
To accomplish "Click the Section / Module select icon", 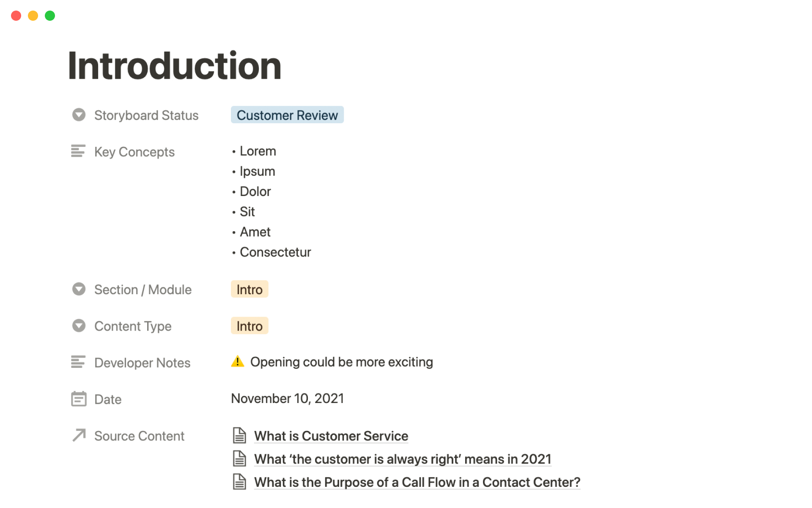I will (79, 289).
